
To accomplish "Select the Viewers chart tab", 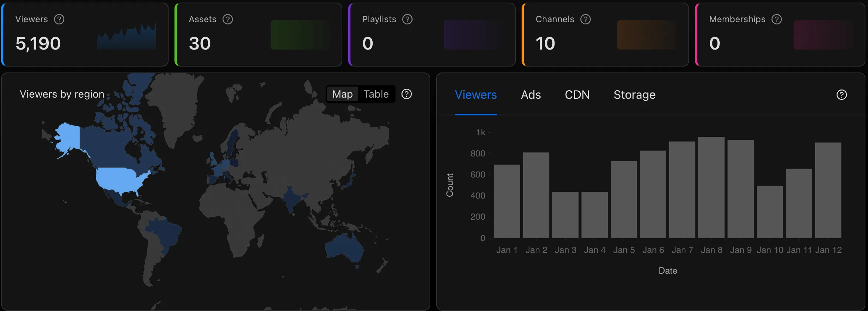I will pos(476,95).
